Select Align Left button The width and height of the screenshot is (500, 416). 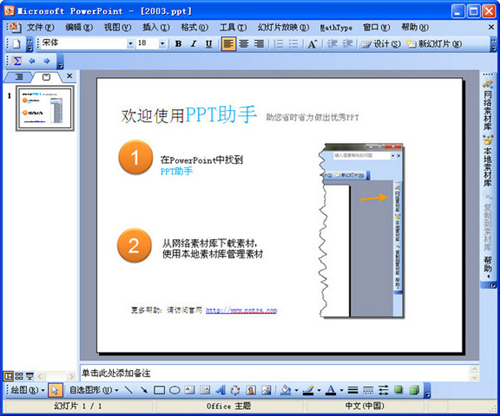pyautogui.click(x=228, y=44)
